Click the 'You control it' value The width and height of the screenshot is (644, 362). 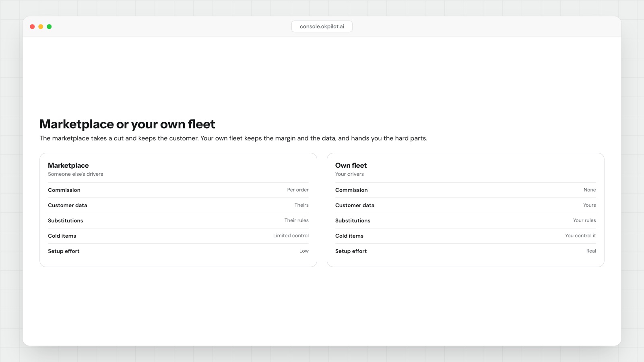coord(580,236)
